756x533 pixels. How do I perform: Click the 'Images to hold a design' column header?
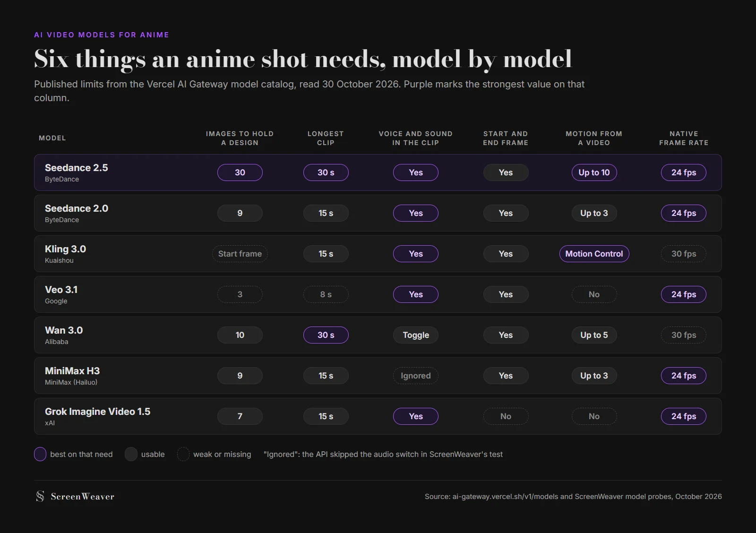[x=240, y=138]
